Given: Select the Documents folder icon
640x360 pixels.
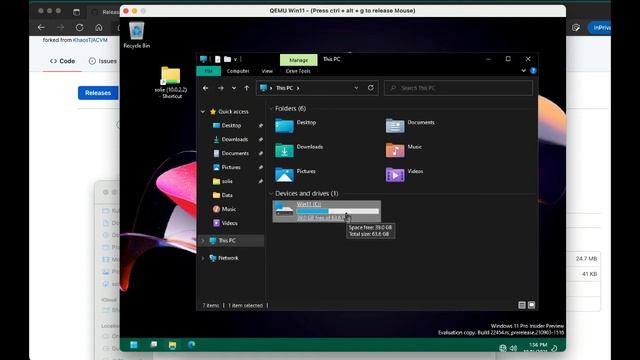Looking at the screenshot, I should pos(395,125).
